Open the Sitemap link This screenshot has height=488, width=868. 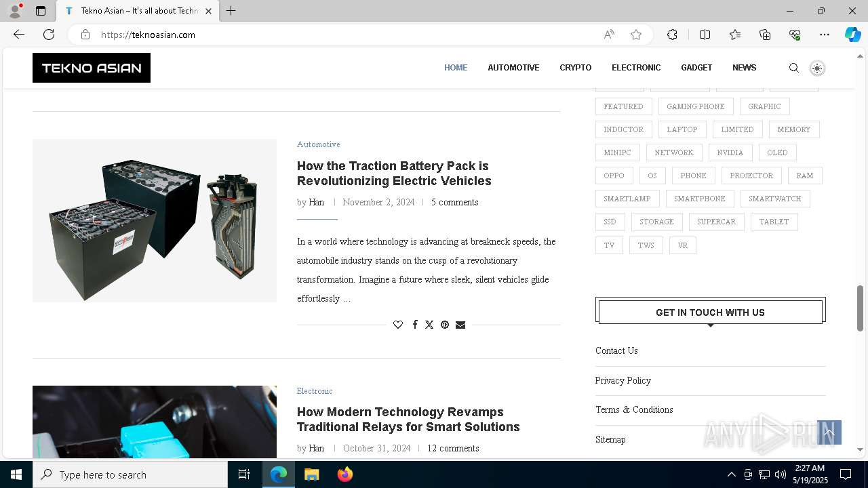pos(610,439)
